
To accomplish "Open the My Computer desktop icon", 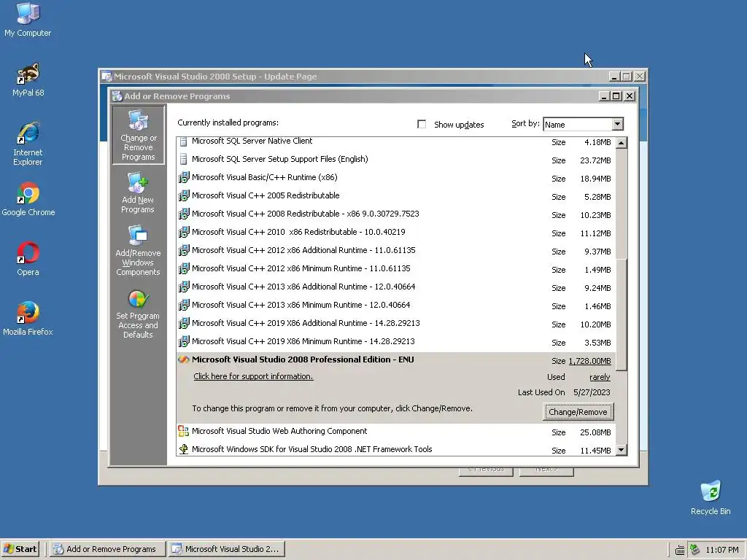I will (28, 20).
